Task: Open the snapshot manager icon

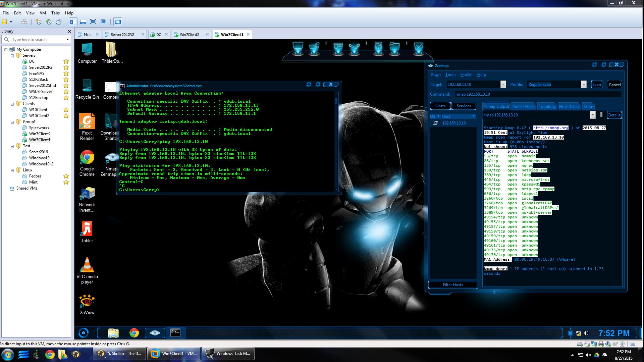Action: click(x=59, y=22)
